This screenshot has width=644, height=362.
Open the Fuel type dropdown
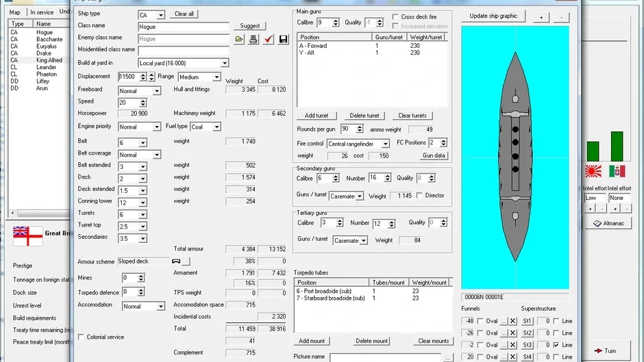(x=216, y=127)
